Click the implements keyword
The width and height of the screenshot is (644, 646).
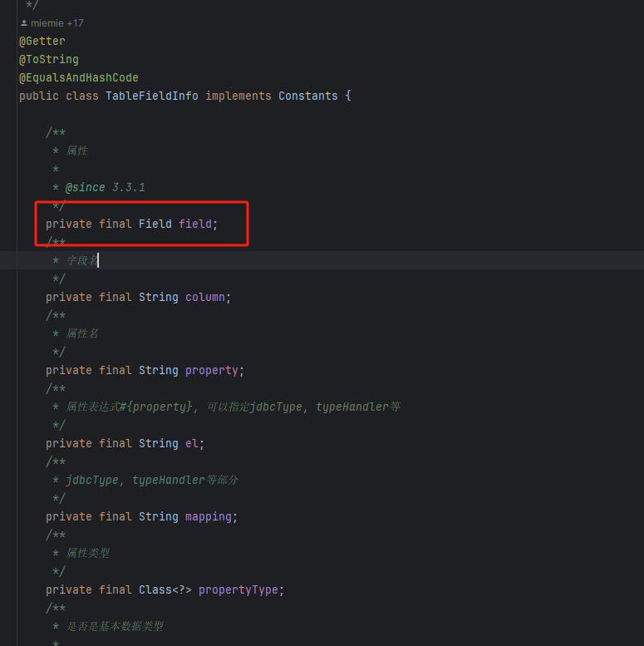238,96
